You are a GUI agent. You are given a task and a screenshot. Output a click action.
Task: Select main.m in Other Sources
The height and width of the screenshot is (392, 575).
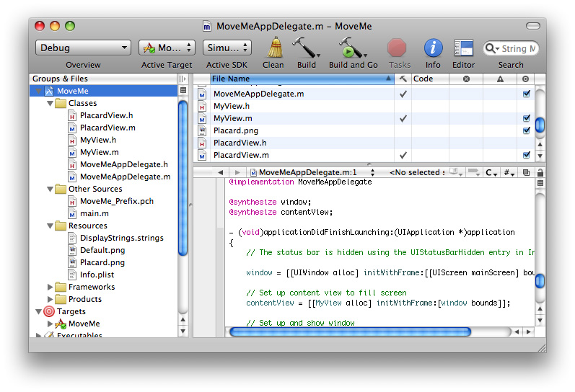click(x=95, y=213)
